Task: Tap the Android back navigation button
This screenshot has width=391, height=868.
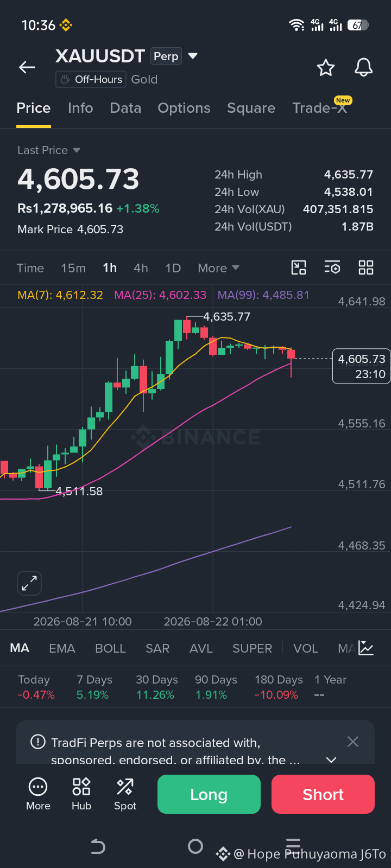Action: pos(98,846)
